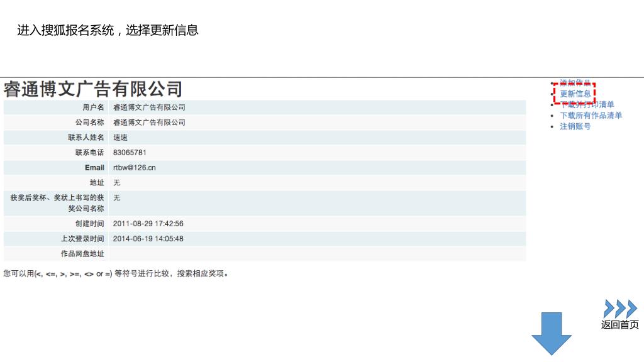Click the Email field label
644x362 pixels.
pos(94,167)
